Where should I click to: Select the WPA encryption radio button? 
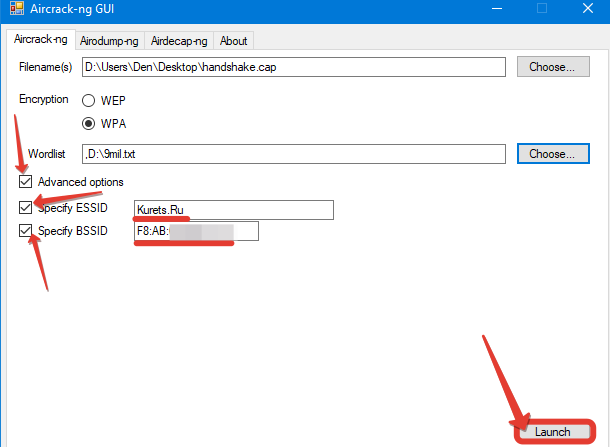88,124
